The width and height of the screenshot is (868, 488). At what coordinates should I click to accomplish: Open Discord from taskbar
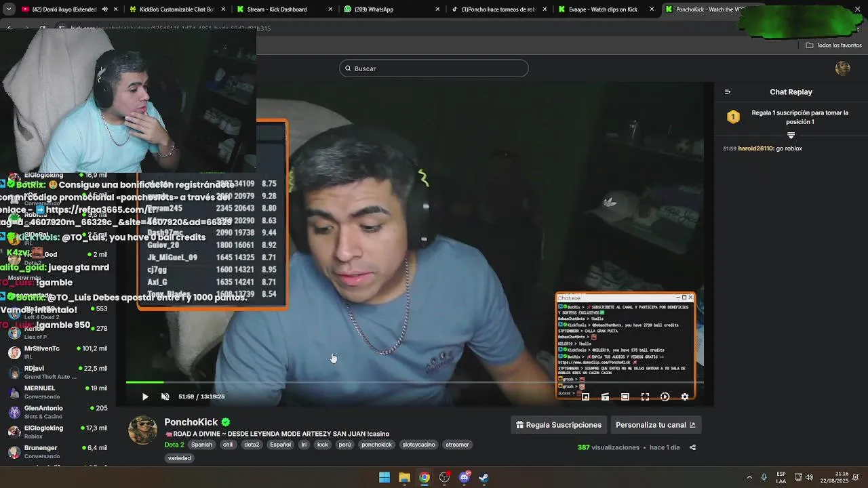coord(465,477)
